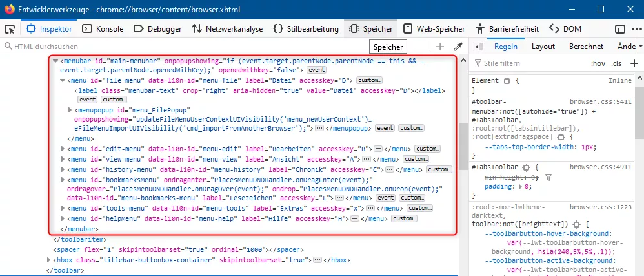
Task: Open the Layout sidebar tab
Action: point(543,47)
